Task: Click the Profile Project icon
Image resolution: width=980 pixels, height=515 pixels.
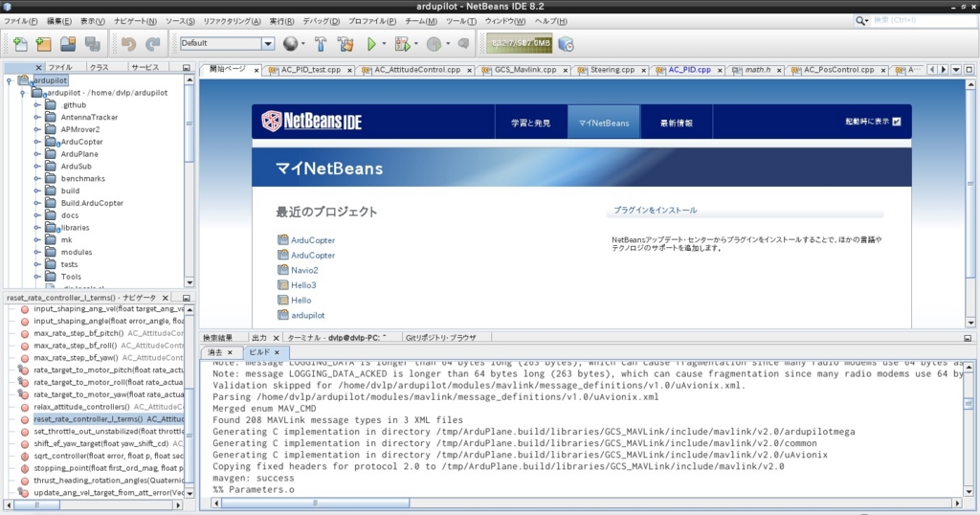Action: (434, 44)
